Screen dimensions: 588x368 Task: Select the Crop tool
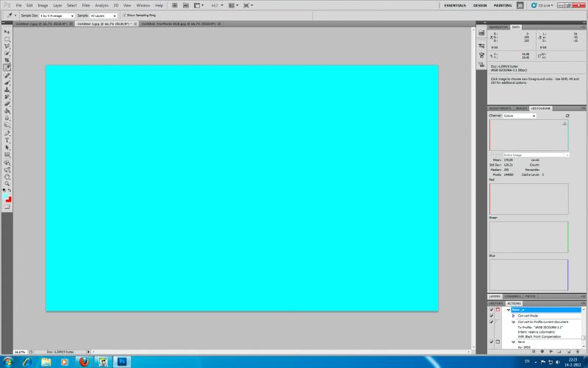[7, 60]
